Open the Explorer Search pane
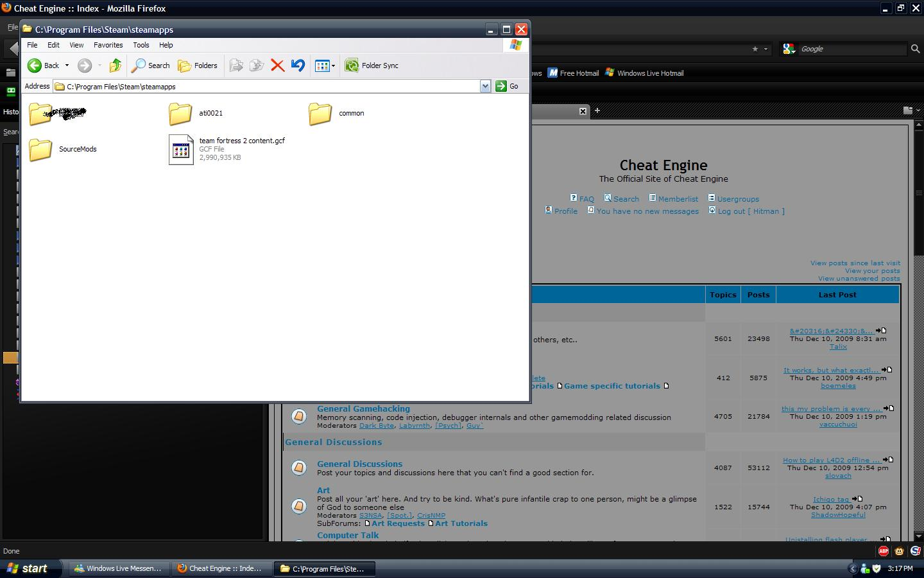Screen dimensions: 924x578 (151, 66)
